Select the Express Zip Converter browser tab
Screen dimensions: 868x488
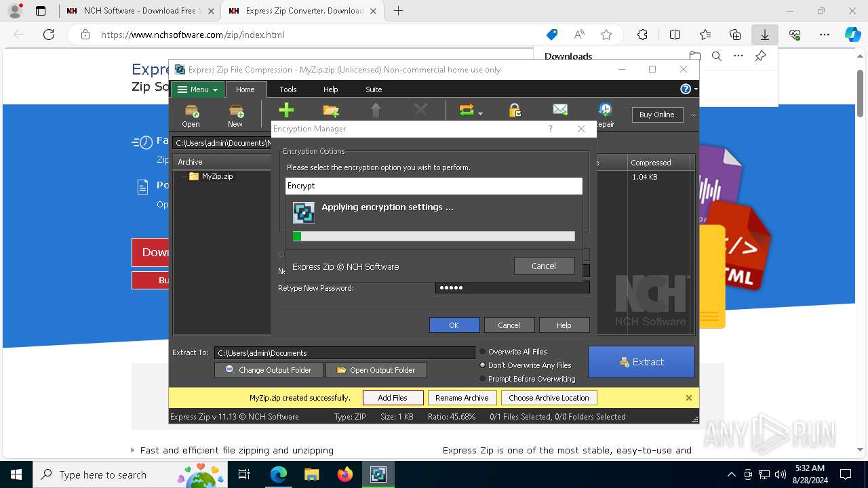[304, 11]
